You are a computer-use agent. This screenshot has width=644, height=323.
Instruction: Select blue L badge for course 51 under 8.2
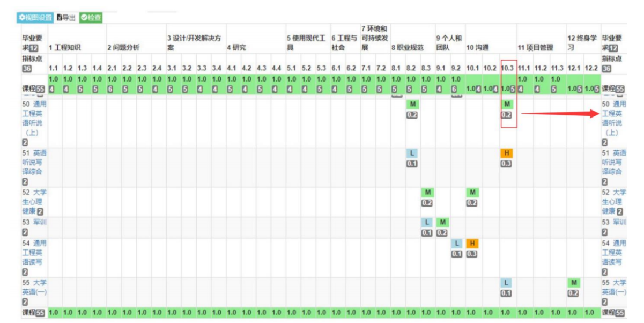(x=412, y=153)
